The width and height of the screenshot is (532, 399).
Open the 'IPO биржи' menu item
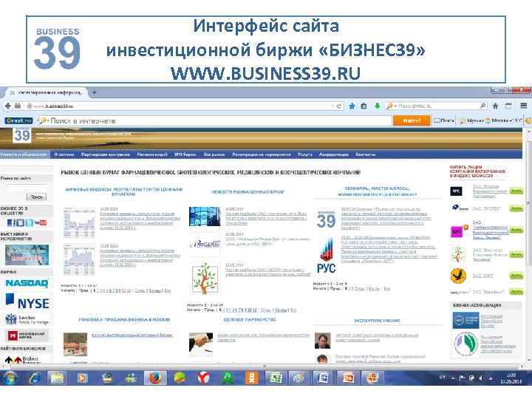[185, 154]
